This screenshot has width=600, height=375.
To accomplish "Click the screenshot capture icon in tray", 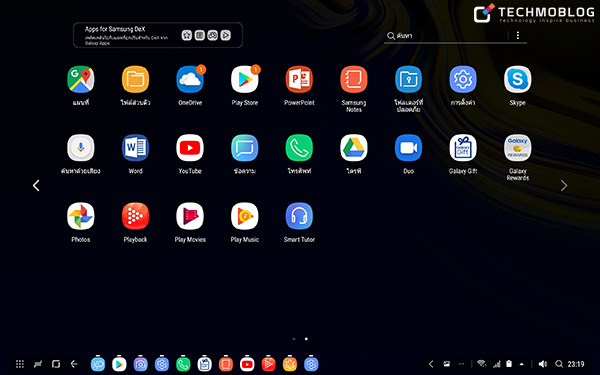I will tap(447, 364).
